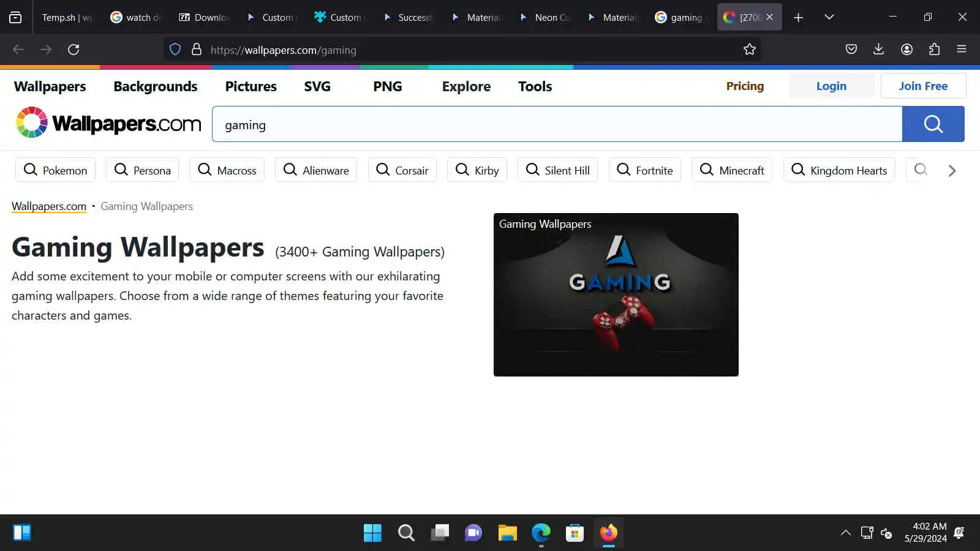Select the Macross search suggestion
The height and width of the screenshot is (551, 980).
pos(227,170)
